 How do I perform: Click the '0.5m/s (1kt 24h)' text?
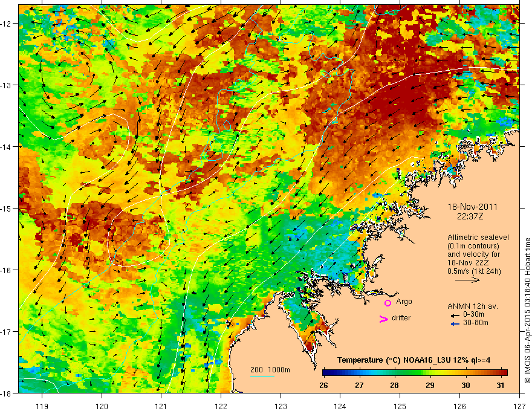[x=475, y=271]
